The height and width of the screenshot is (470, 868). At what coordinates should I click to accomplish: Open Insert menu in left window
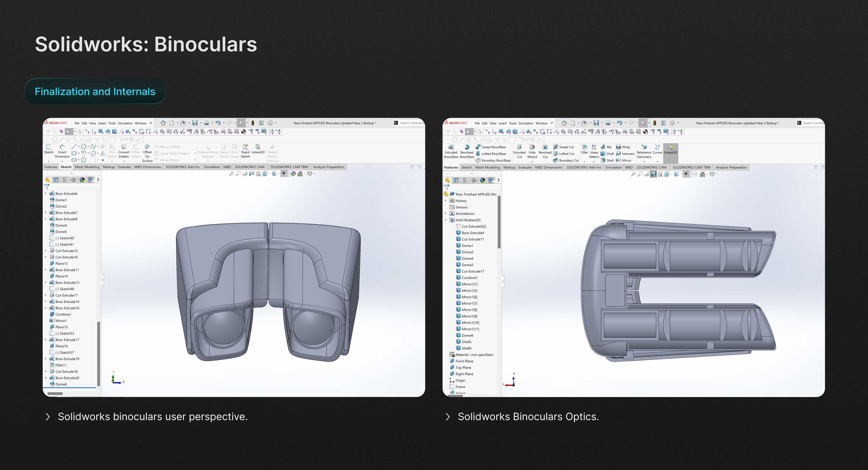[102, 123]
